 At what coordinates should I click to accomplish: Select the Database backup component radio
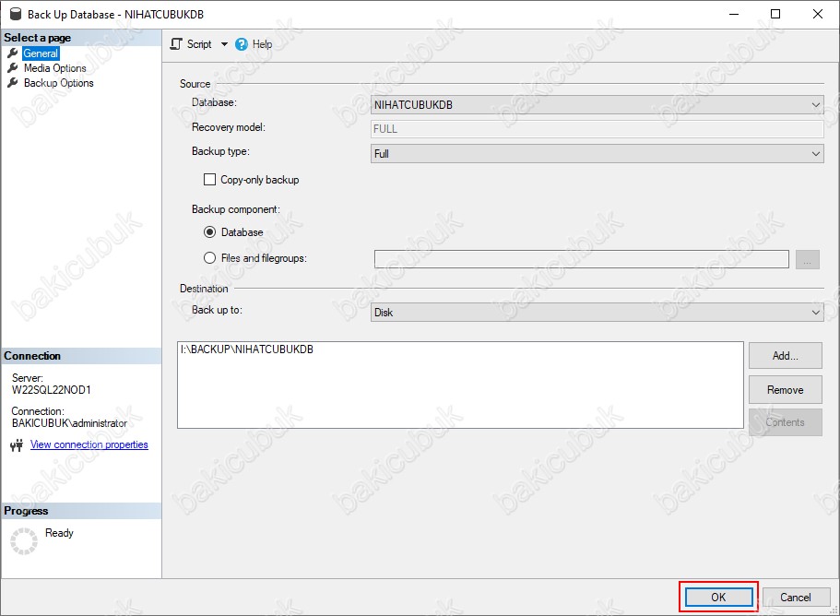coord(209,232)
